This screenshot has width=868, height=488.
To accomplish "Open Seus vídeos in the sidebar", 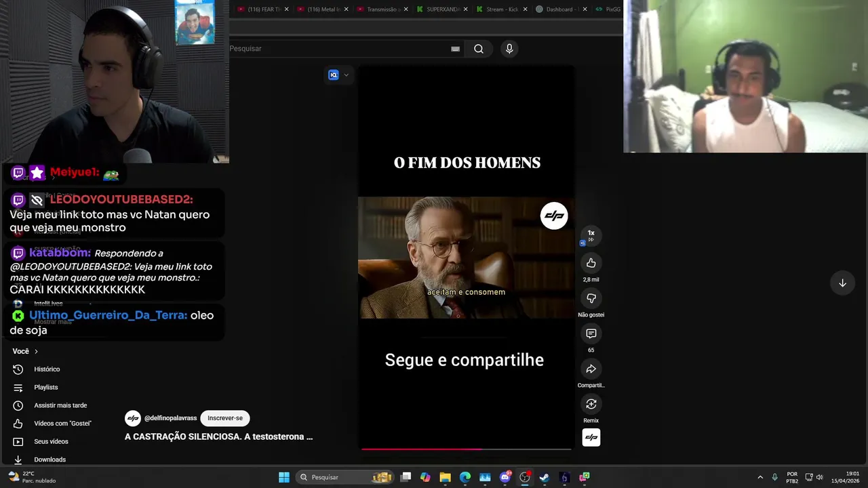I will [x=51, y=441].
